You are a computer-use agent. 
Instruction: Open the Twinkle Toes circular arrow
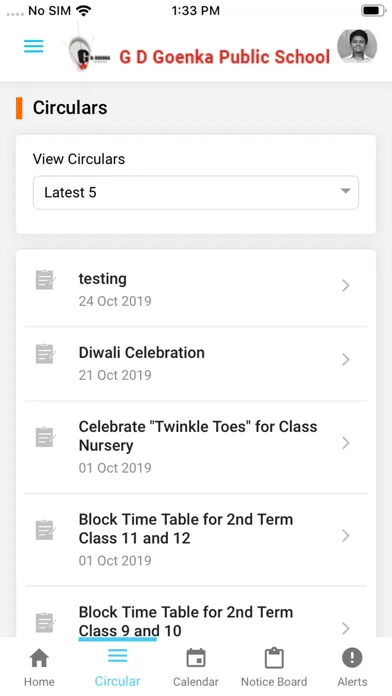(346, 443)
